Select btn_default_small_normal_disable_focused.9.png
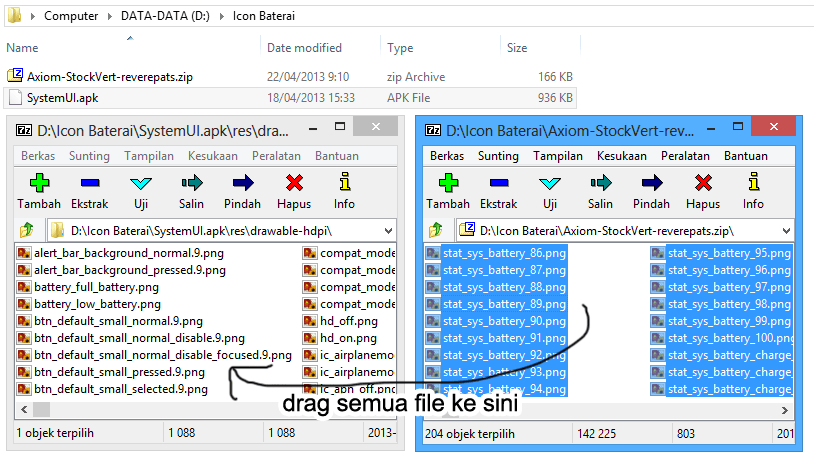814x467 pixels. coord(163,355)
